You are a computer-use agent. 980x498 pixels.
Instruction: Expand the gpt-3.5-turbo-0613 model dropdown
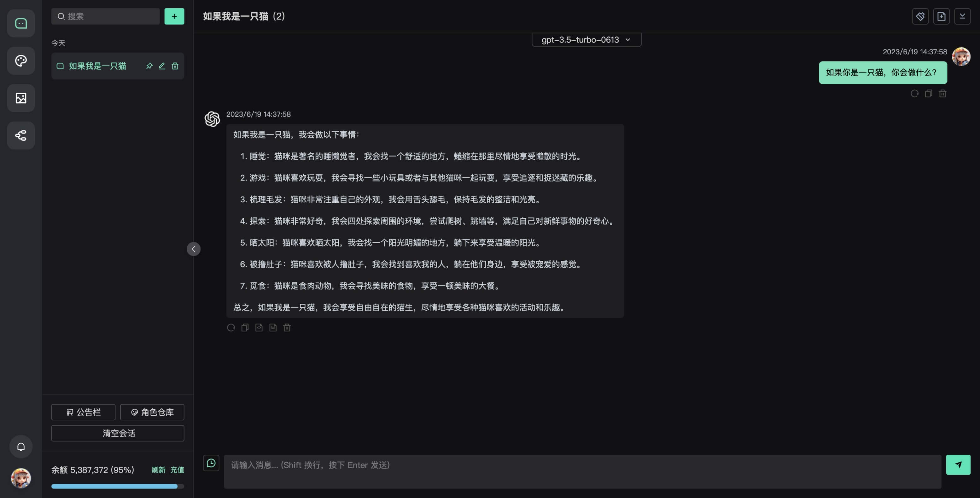point(586,39)
